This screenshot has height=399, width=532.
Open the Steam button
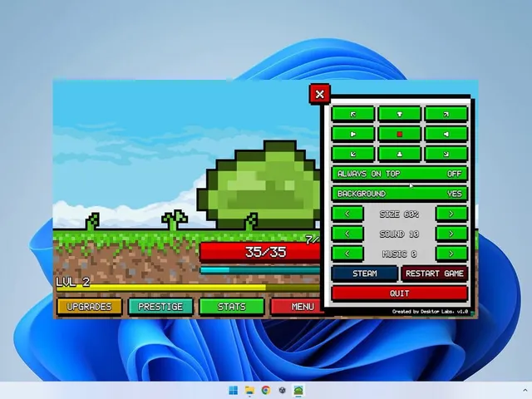point(365,273)
